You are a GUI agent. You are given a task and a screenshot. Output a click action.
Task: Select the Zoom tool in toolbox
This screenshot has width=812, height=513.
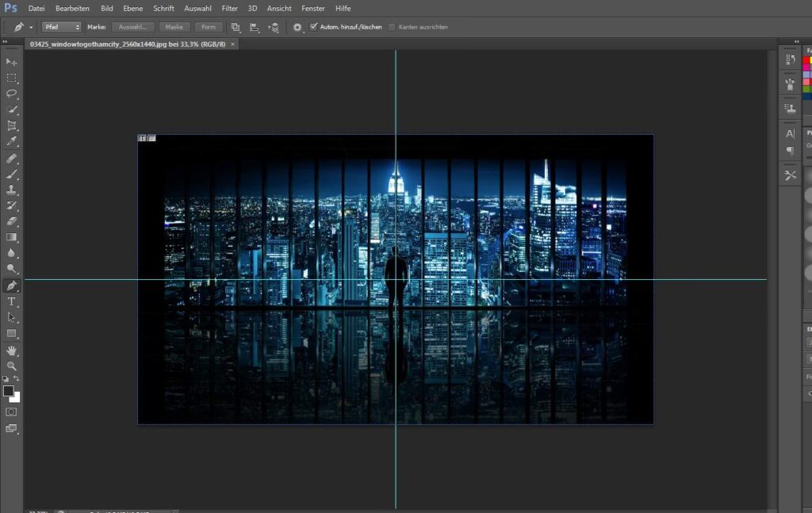tap(12, 366)
